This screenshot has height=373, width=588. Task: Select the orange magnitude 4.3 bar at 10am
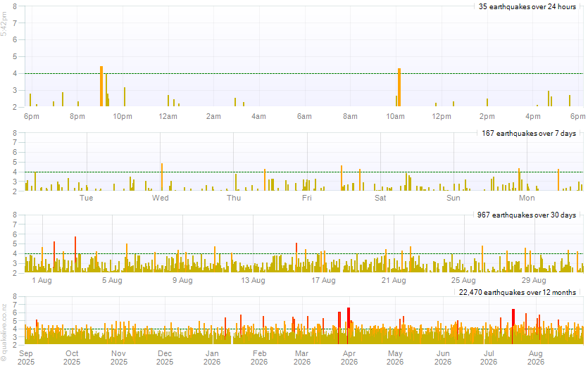399,87
